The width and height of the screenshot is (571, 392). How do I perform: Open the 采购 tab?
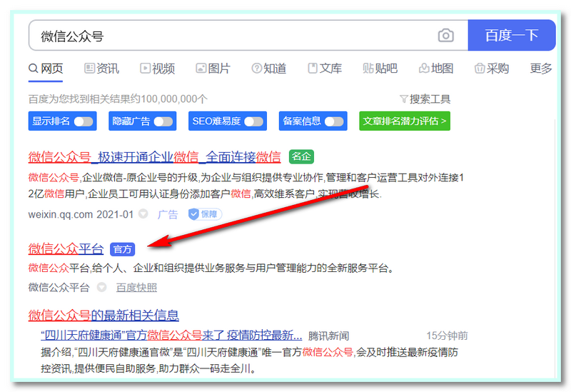[x=492, y=69]
